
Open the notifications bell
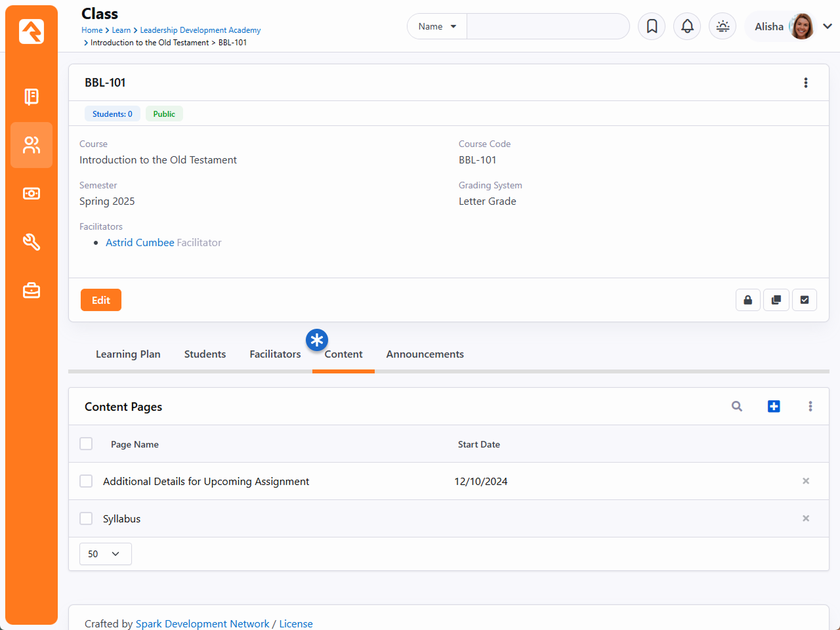click(687, 26)
